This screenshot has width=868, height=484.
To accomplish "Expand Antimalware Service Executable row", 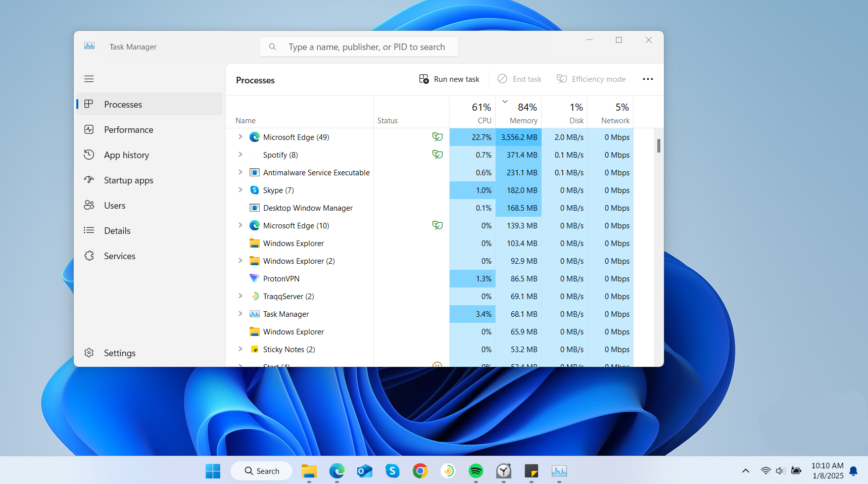I will (240, 172).
